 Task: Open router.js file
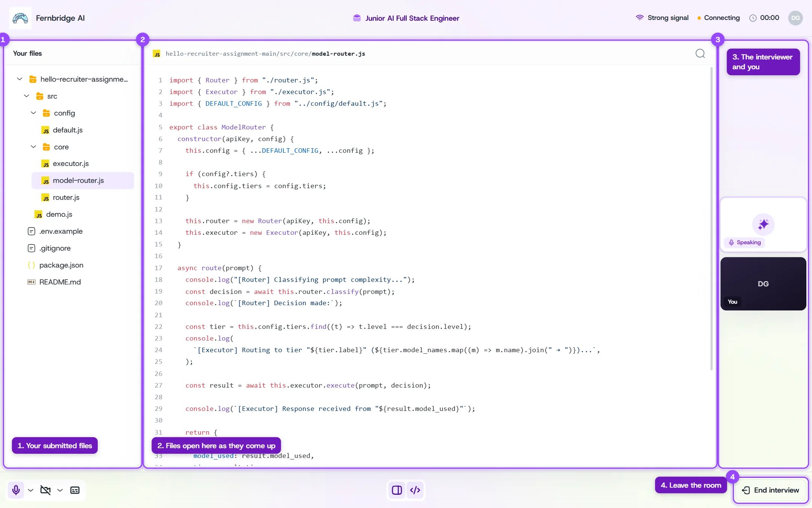[x=66, y=198]
